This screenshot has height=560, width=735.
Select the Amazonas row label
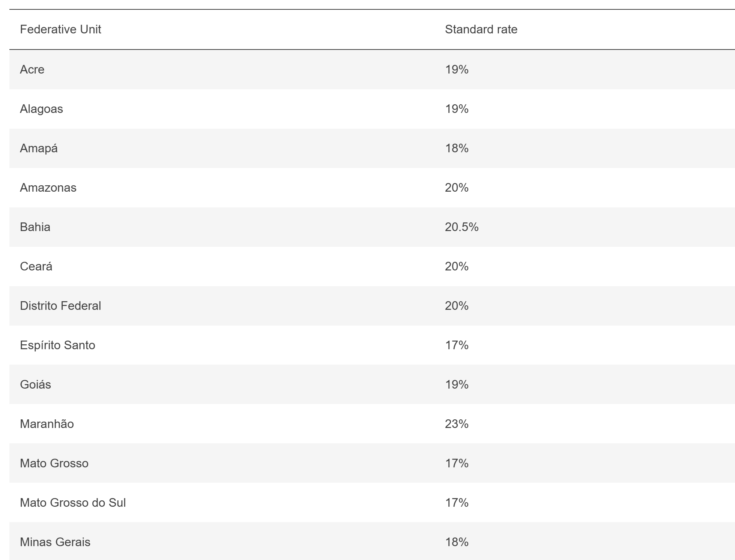point(48,188)
